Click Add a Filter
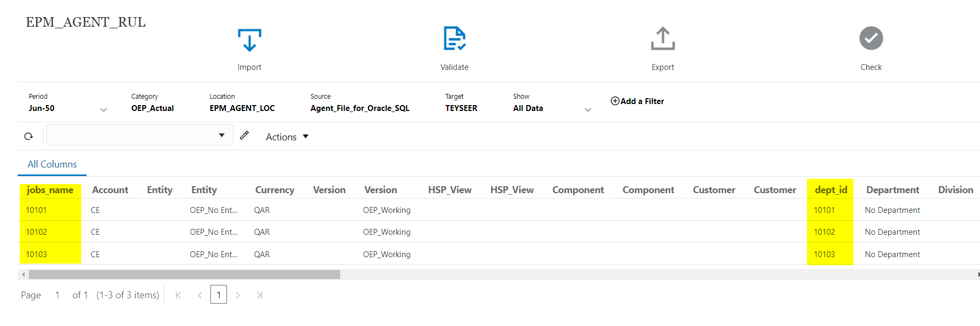980x326 pixels. tap(637, 101)
